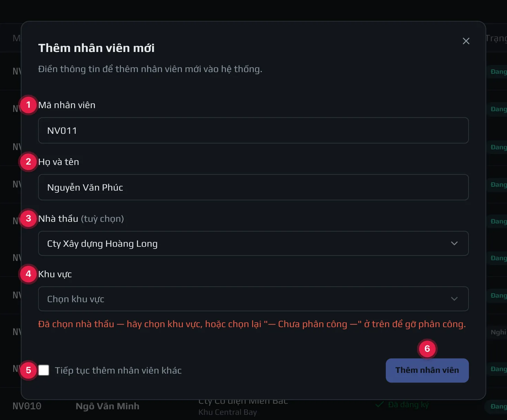Image resolution: width=507 pixels, height=420 pixels.
Task: Click the red khu vực validation message
Action: click(x=252, y=324)
